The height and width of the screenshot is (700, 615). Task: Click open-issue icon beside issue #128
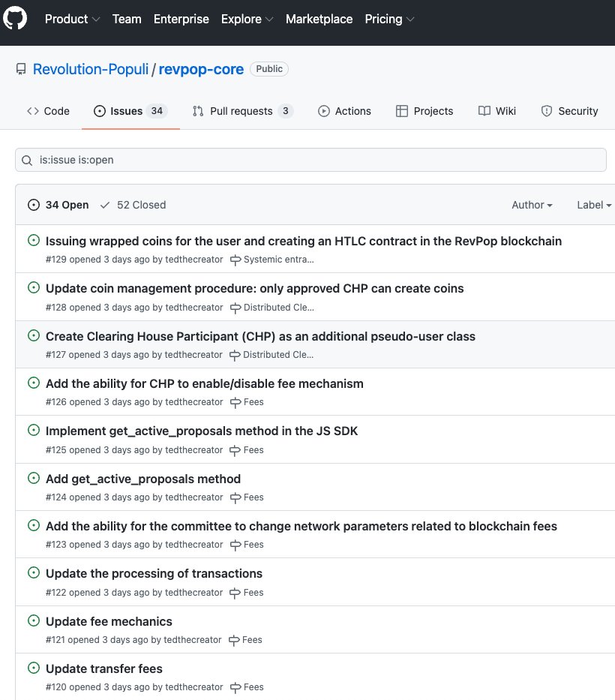[x=34, y=287]
